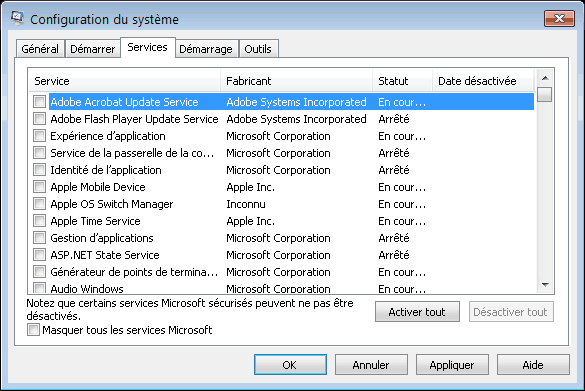Cancel changes with Annuler button

[x=371, y=365]
